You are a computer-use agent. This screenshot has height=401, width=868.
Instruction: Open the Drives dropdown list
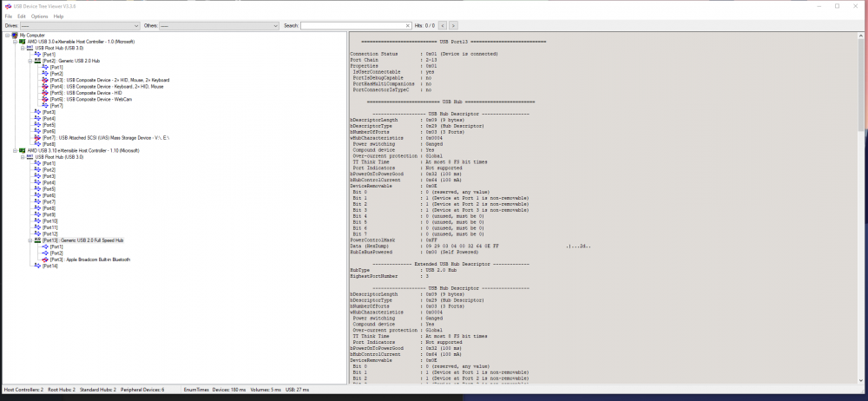pos(80,25)
